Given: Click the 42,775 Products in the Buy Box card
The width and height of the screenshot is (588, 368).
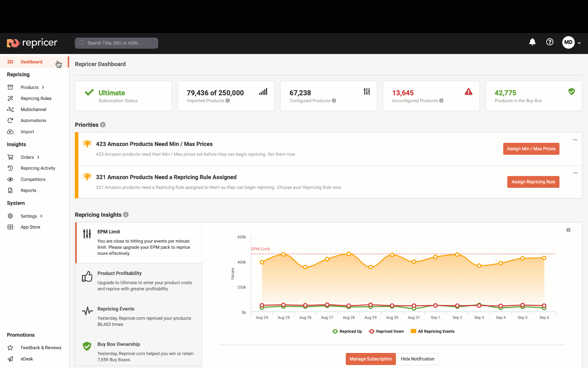Looking at the screenshot, I should 534,96.
